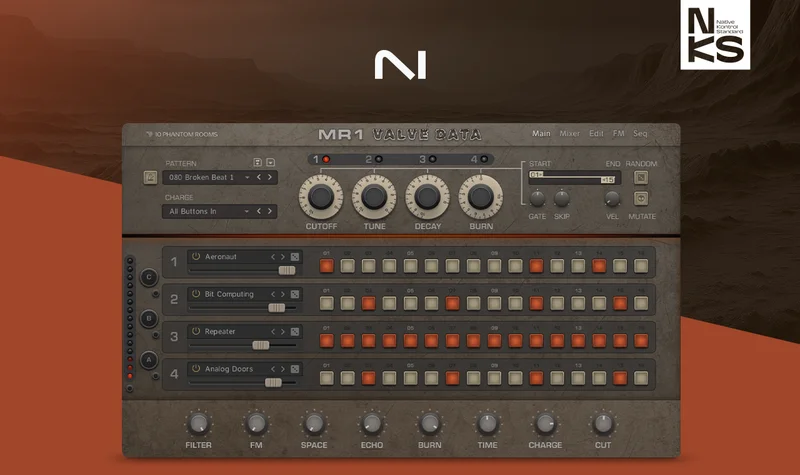Viewport: 800px width, 475px height.
Task: Click the 10 Phantom Rooms logo
Action: coord(182,135)
